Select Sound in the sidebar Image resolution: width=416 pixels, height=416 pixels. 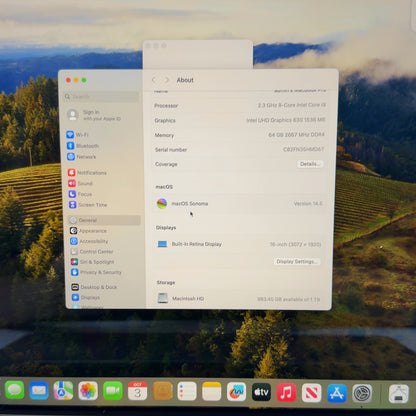(x=80, y=183)
